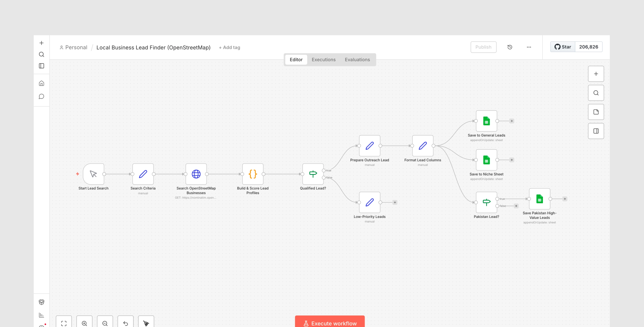Select the Editor tab
644x327 pixels.
(x=296, y=60)
